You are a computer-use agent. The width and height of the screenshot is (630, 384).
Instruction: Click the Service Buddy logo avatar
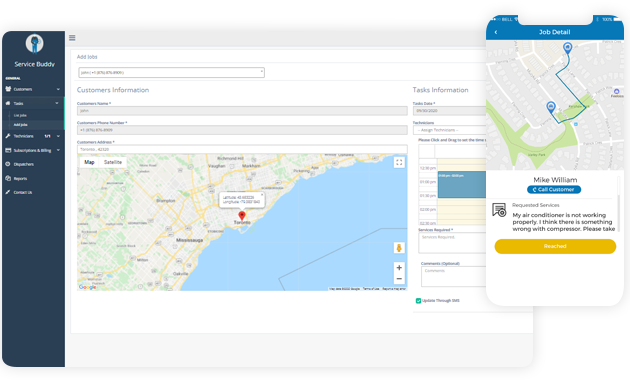[35, 43]
